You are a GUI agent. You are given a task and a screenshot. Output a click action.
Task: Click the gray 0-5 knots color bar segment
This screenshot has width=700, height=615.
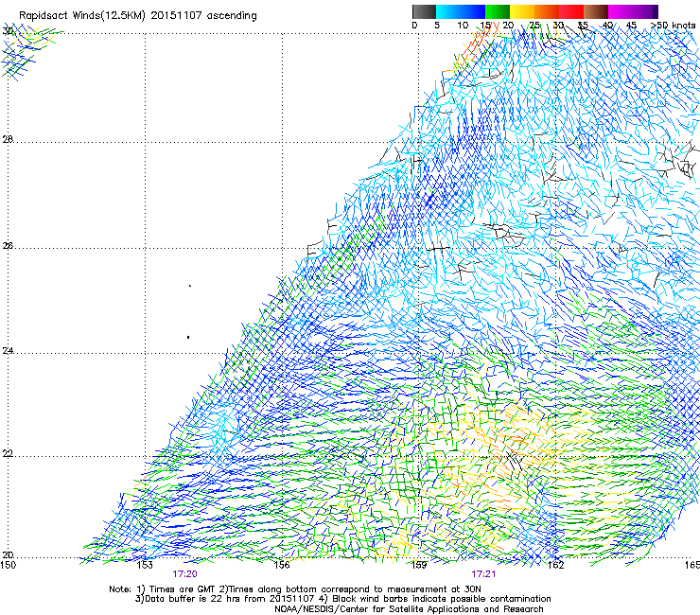coord(424,11)
